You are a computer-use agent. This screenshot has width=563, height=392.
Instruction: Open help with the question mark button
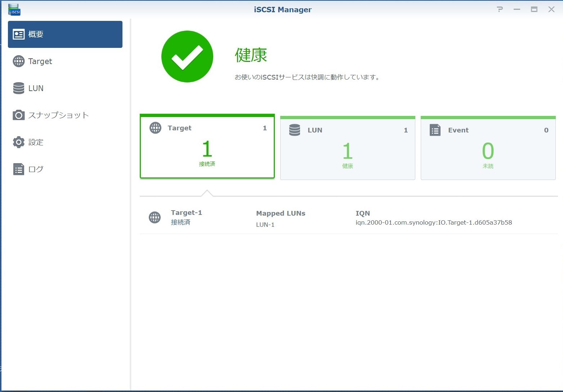point(500,10)
